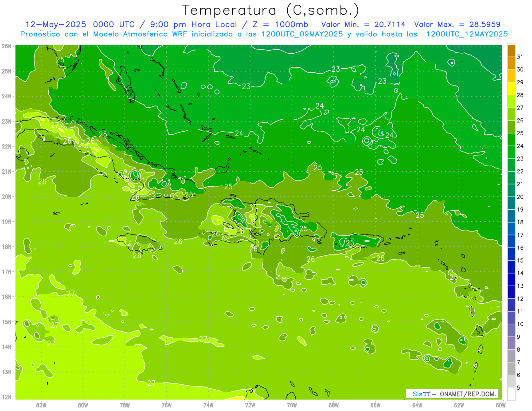The height and width of the screenshot is (411, 532).
Task: Click the '82W' longitude axis label
Action: click(x=41, y=405)
